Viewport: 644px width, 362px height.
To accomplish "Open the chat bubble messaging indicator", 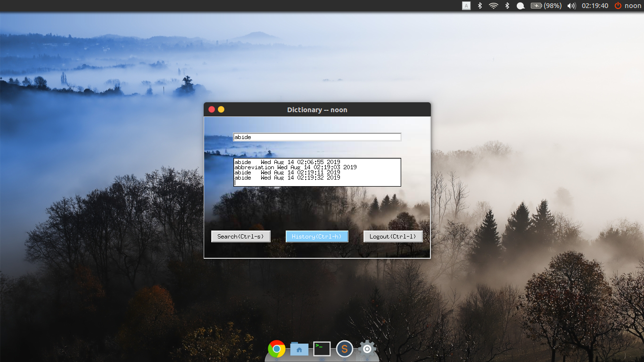I will click(520, 6).
